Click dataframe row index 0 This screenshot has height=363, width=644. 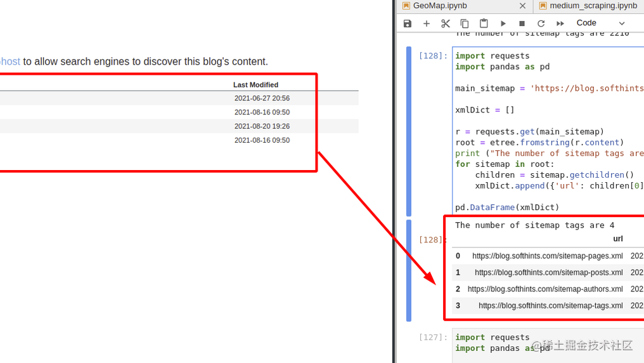[458, 256]
